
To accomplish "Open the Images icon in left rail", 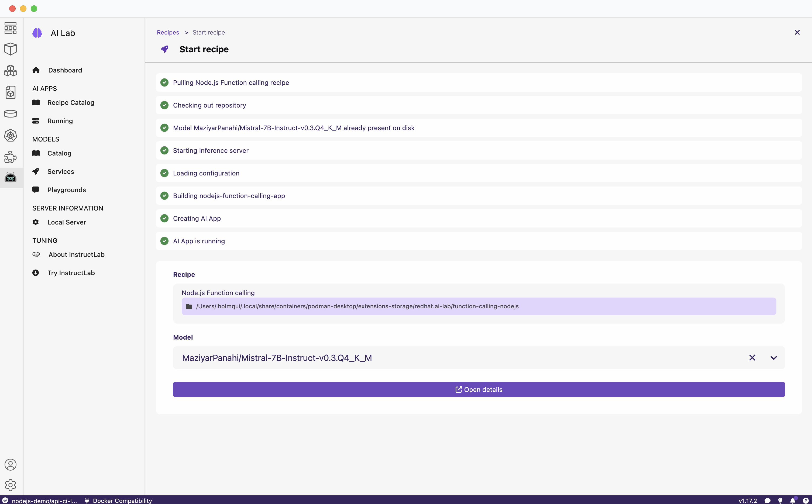I will click(x=10, y=92).
